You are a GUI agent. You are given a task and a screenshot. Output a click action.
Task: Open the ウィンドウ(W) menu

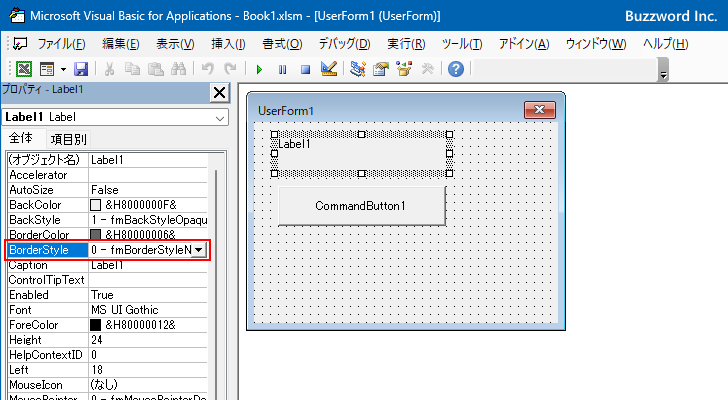pyautogui.click(x=596, y=44)
